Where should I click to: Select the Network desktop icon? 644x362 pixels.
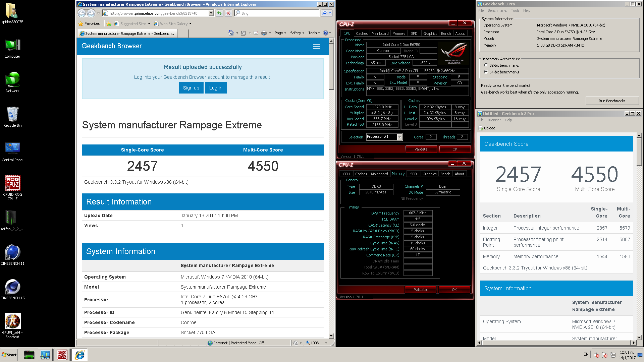(x=12, y=82)
